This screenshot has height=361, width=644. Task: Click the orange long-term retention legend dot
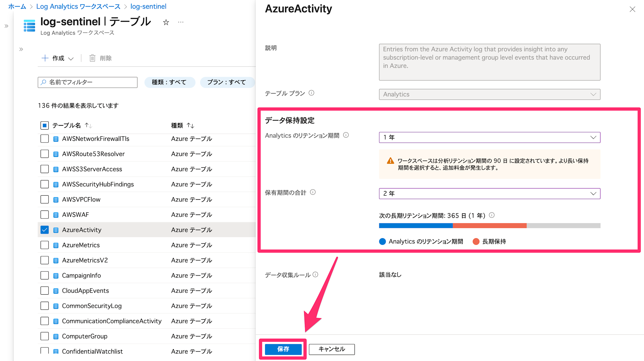476,241
